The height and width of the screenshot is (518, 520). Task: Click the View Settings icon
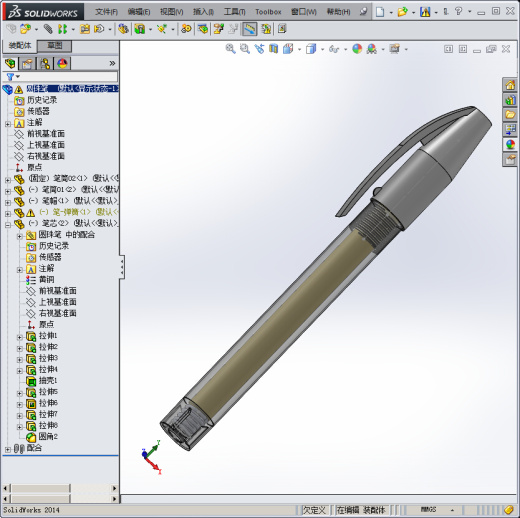click(394, 49)
